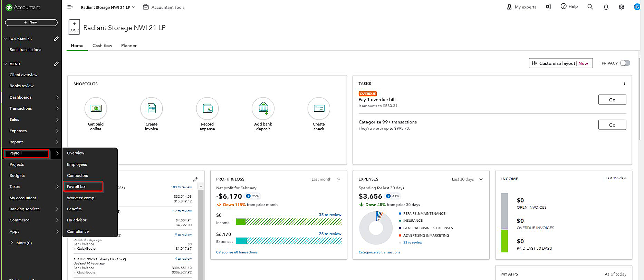Open the Help menu
This screenshot has height=280, width=644.
coord(569,7)
